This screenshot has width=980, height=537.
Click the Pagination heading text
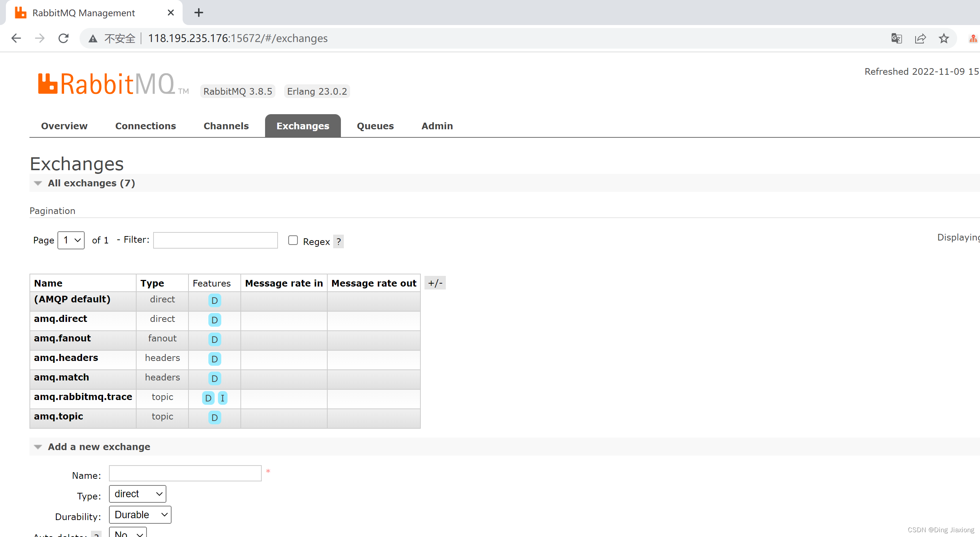(x=53, y=211)
